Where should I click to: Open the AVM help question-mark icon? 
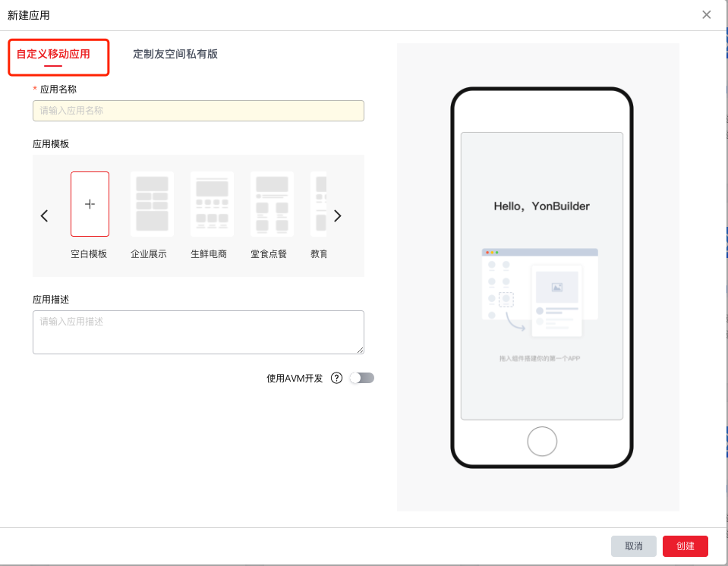336,378
